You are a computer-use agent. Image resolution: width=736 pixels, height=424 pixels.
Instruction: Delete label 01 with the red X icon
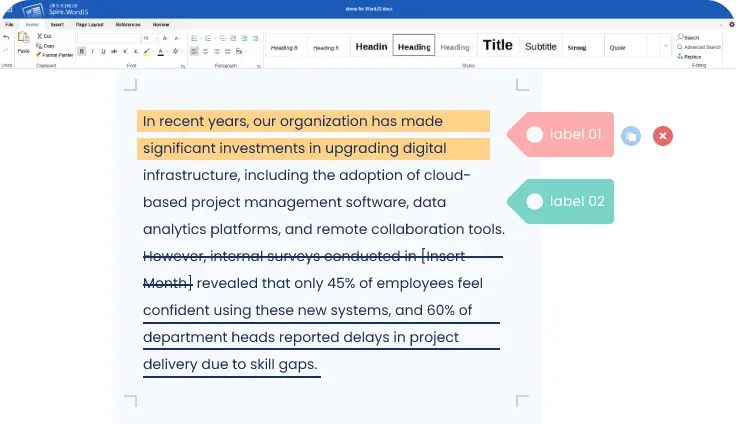(662, 136)
